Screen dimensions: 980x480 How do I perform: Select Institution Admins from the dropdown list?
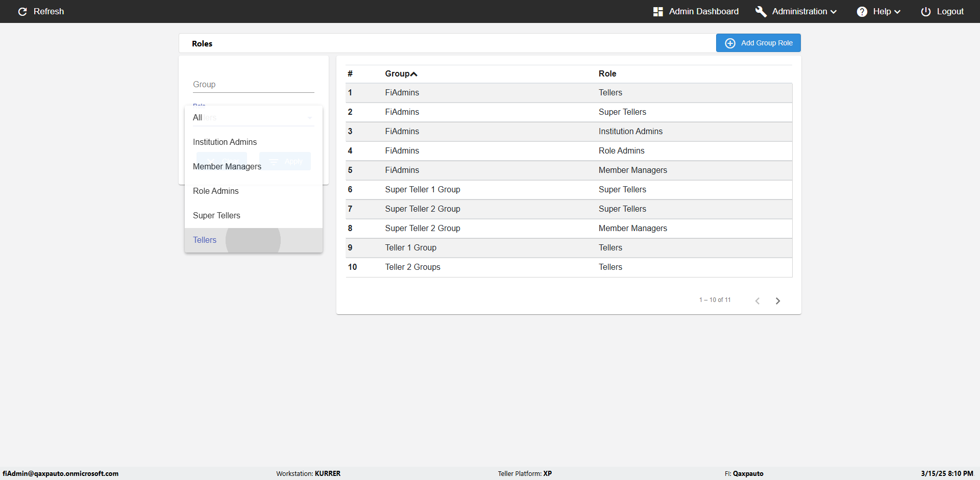[x=254, y=142]
